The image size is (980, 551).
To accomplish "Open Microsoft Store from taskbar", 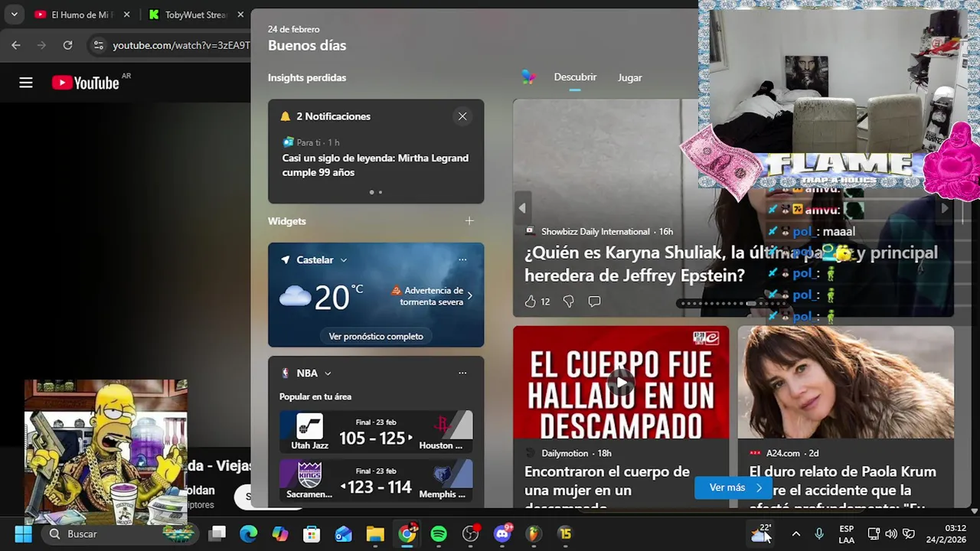I will pyautogui.click(x=312, y=533).
